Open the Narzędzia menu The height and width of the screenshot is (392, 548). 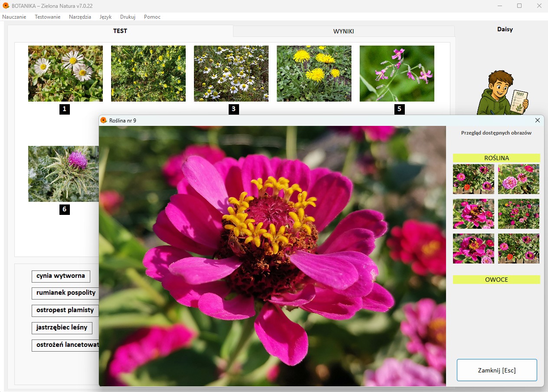80,17
